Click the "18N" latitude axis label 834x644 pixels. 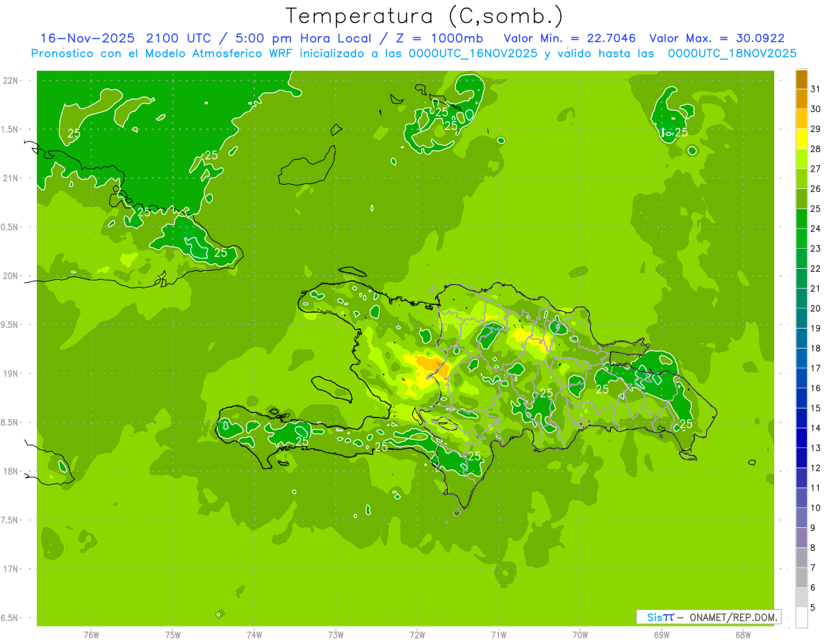pos(10,472)
